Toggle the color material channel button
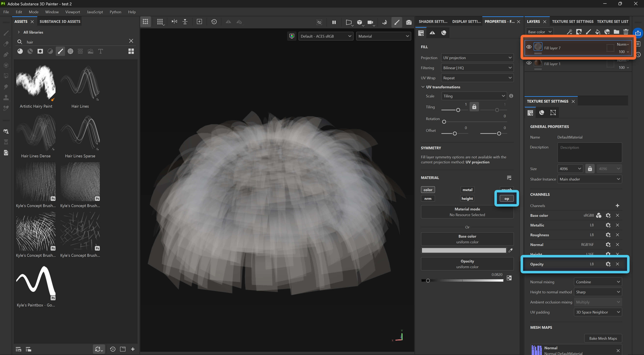The height and width of the screenshot is (355, 644). pos(428,190)
